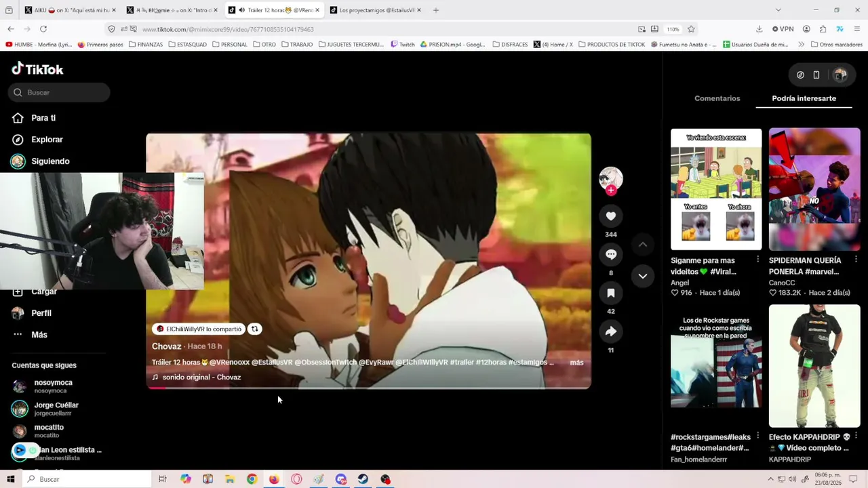The width and height of the screenshot is (868, 488).
Task: Open the get-app phone icon in header
Action: (x=816, y=75)
